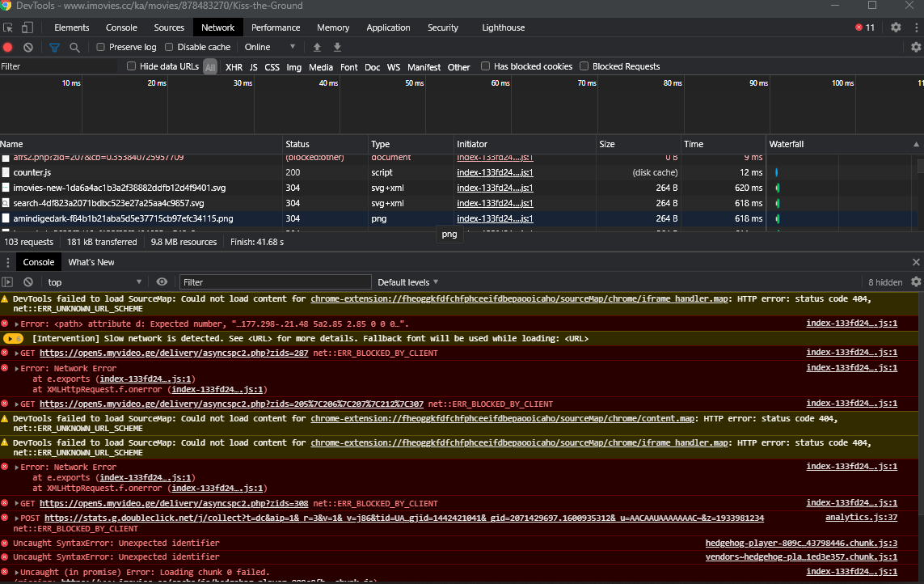Screen dimensions: 924x584
Task: Open the top JavaScript context selector
Action: tap(95, 282)
